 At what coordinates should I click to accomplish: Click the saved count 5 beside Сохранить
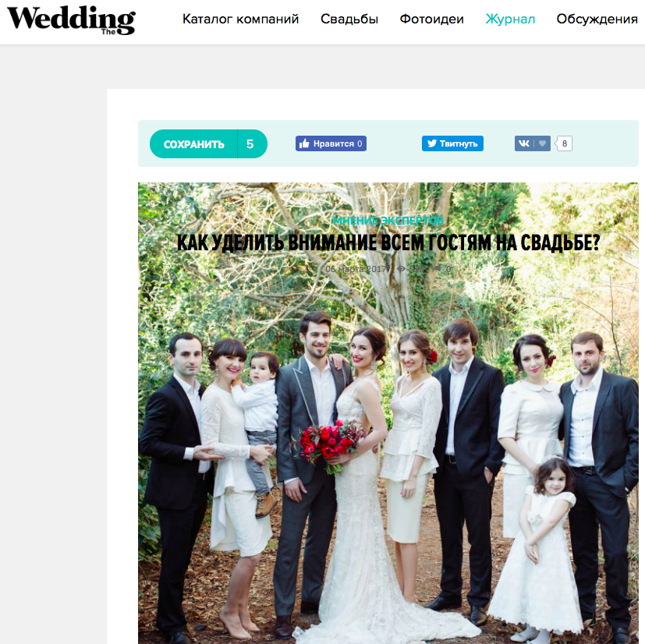(252, 144)
